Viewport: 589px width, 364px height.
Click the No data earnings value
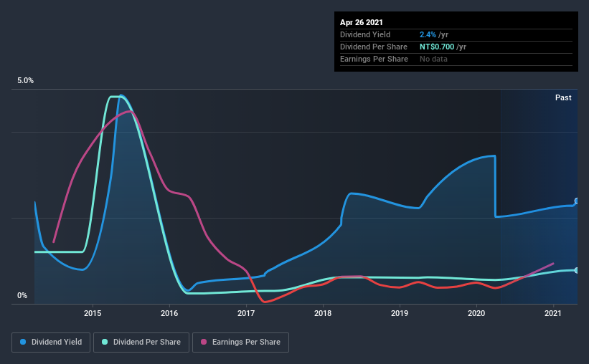(x=433, y=59)
